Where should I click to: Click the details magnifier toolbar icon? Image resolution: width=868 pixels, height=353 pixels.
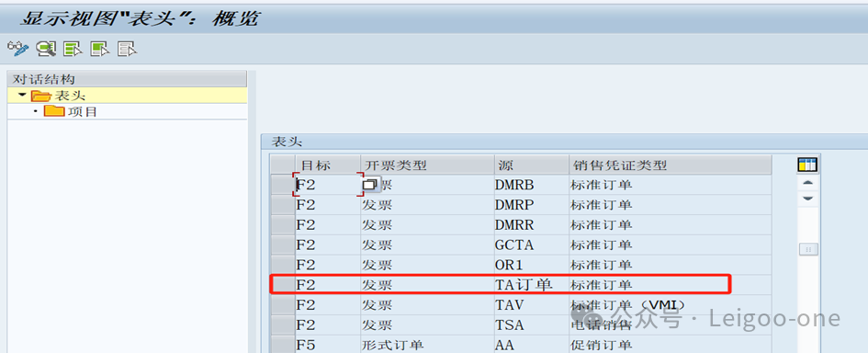click(46, 49)
